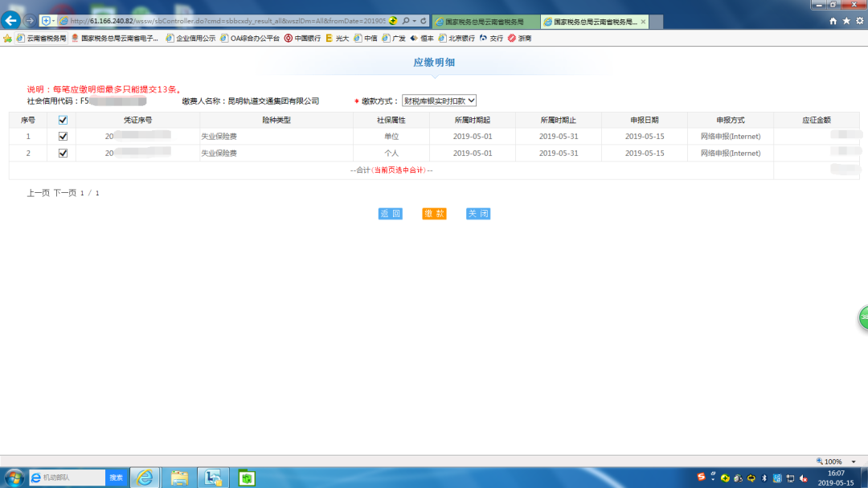Screen dimensions: 868x488
Task: Click 险种类型 column header
Action: 276,120
